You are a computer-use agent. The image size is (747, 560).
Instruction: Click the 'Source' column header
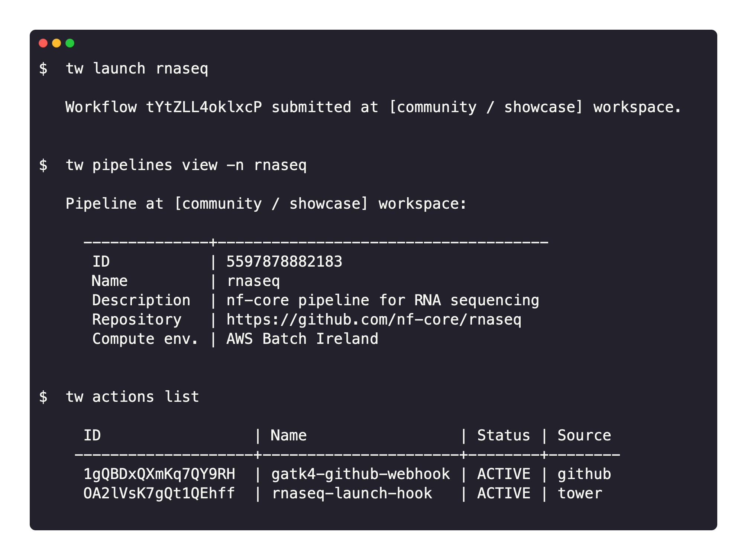pos(584,436)
